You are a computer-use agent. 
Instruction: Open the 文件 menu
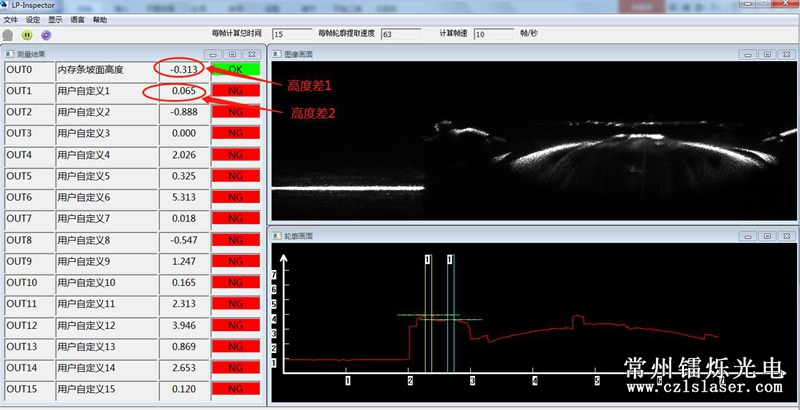coord(10,19)
